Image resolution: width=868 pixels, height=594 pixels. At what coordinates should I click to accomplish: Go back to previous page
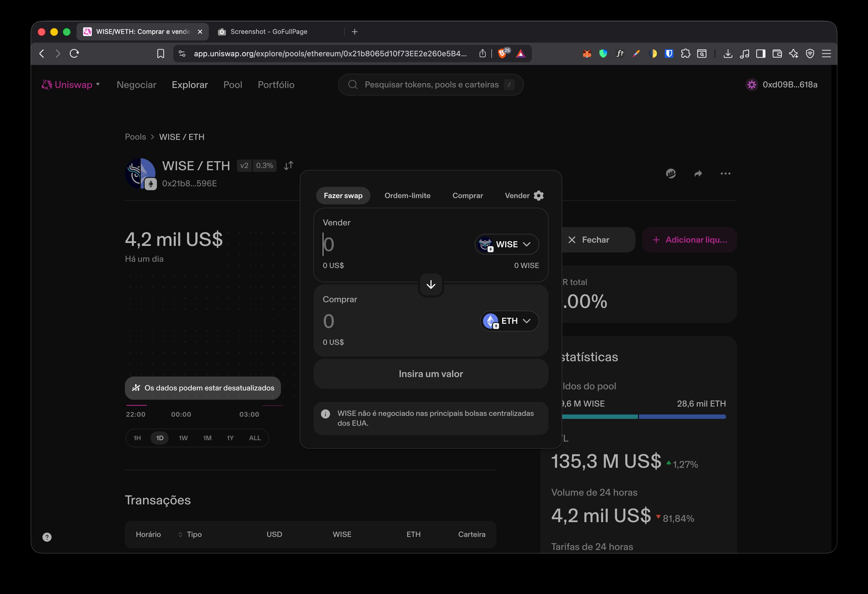(x=42, y=53)
